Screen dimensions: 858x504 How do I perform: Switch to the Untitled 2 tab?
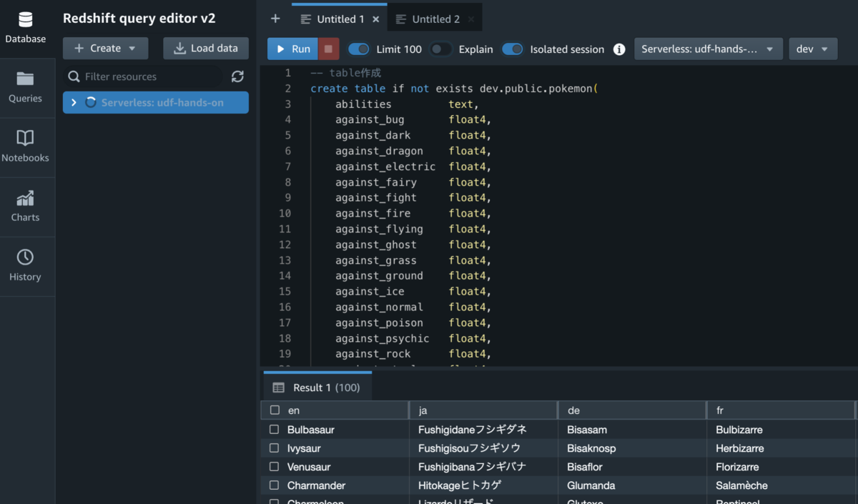pos(435,19)
